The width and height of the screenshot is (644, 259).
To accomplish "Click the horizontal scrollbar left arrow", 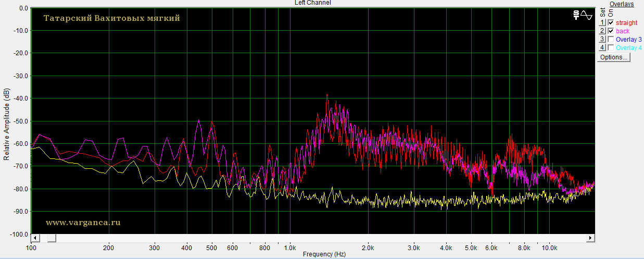I will (x=35, y=238).
